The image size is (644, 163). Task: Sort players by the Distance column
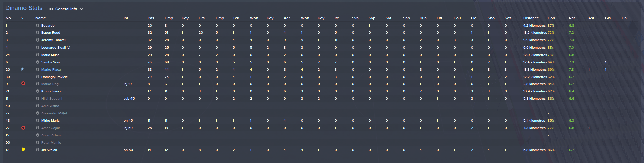coord(531,18)
